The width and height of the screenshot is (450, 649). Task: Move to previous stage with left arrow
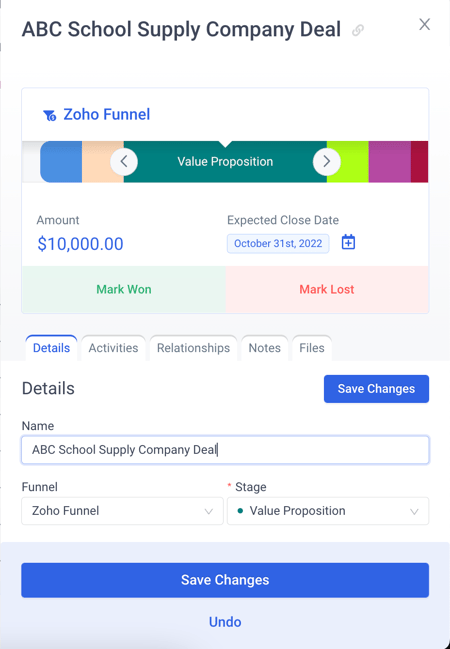[x=124, y=161]
